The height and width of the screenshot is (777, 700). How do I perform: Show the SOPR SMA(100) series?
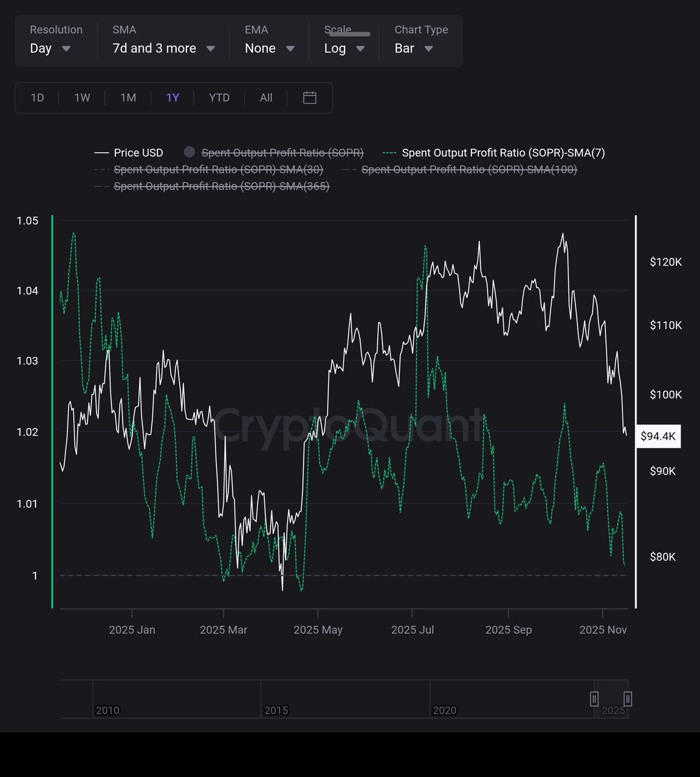tap(469, 170)
